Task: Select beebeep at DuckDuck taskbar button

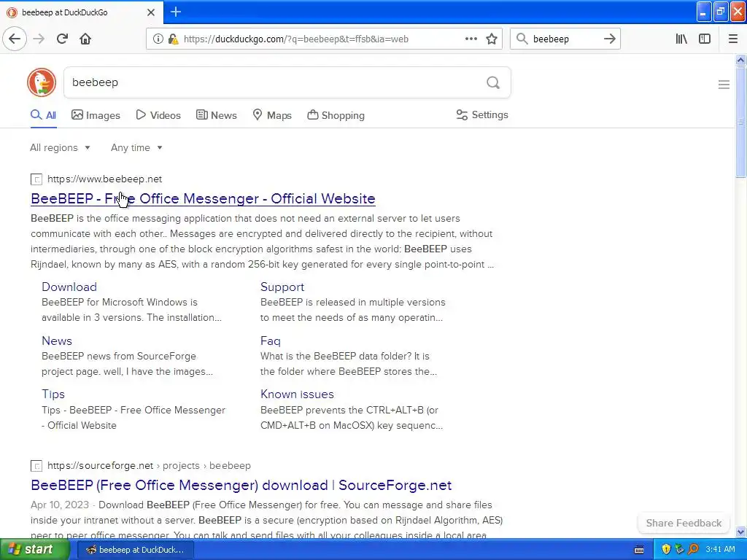Action: coord(135,550)
